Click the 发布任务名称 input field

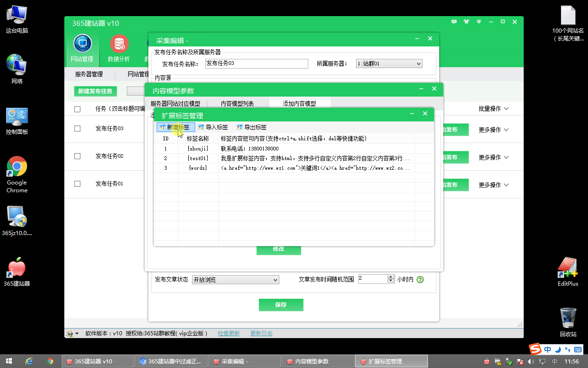[256, 63]
